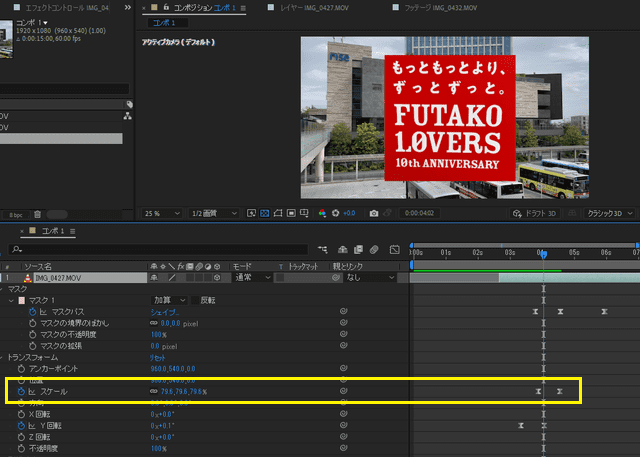This screenshot has width=640, height=457.
Task: Toggle hide shy layers in the timeline
Action: tap(343, 249)
